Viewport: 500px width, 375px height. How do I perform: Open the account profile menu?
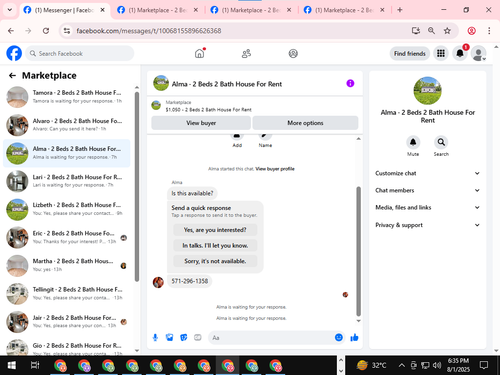pyautogui.click(x=479, y=53)
